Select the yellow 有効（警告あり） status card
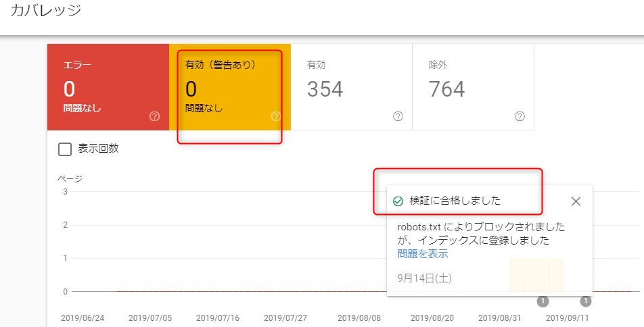 tap(230, 87)
